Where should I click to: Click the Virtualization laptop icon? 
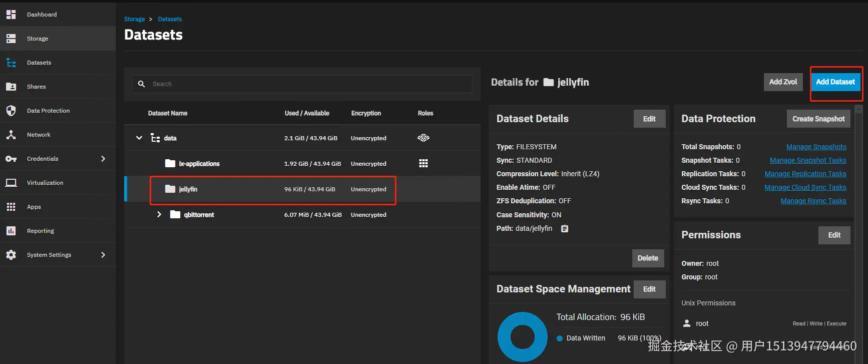(x=11, y=183)
